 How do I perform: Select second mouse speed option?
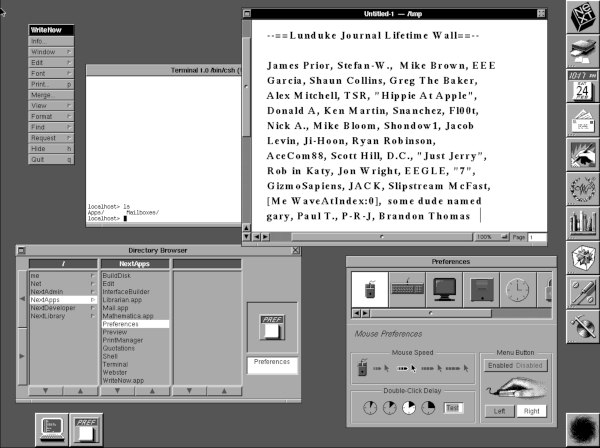tap(407, 368)
